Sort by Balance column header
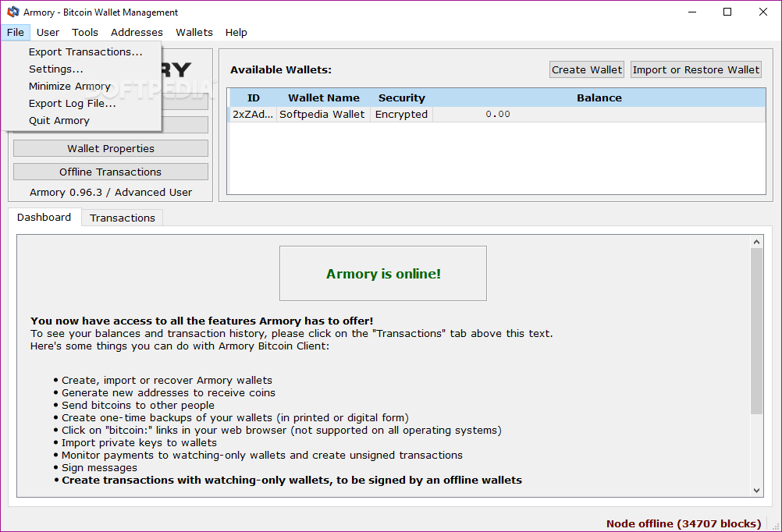The image size is (782, 532). (599, 98)
